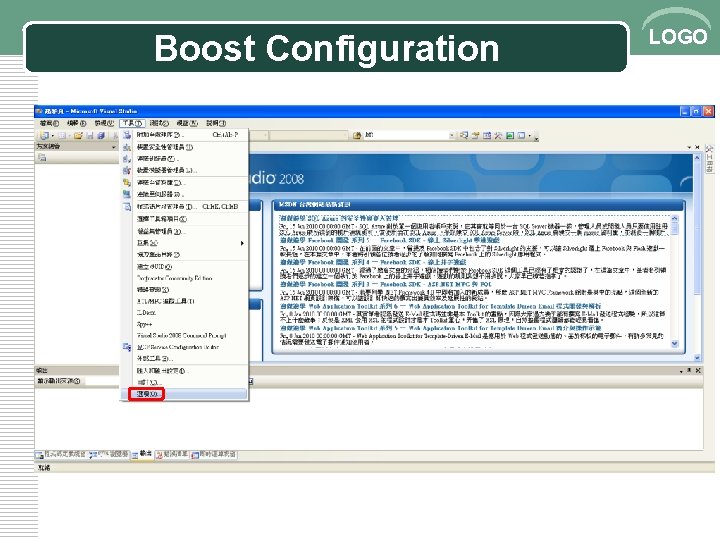Open the document window list dropdown arrow
The width and height of the screenshot is (720, 540).
(689, 147)
